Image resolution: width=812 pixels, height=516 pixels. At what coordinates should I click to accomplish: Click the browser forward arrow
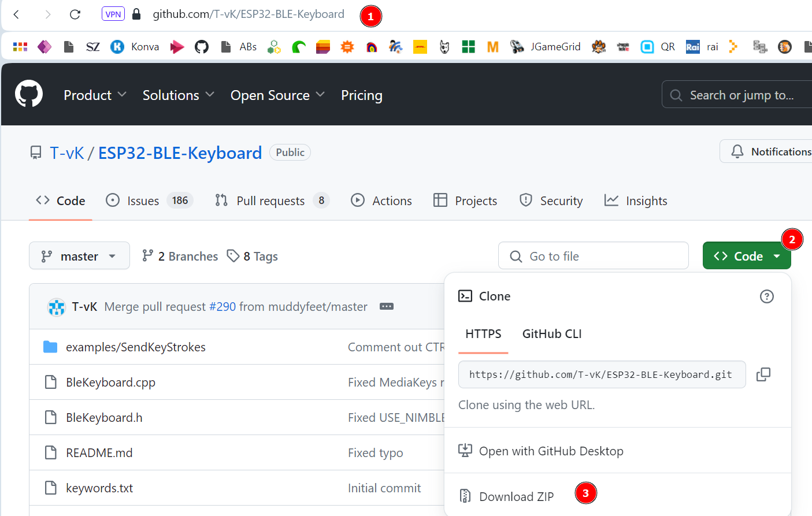pyautogui.click(x=47, y=14)
